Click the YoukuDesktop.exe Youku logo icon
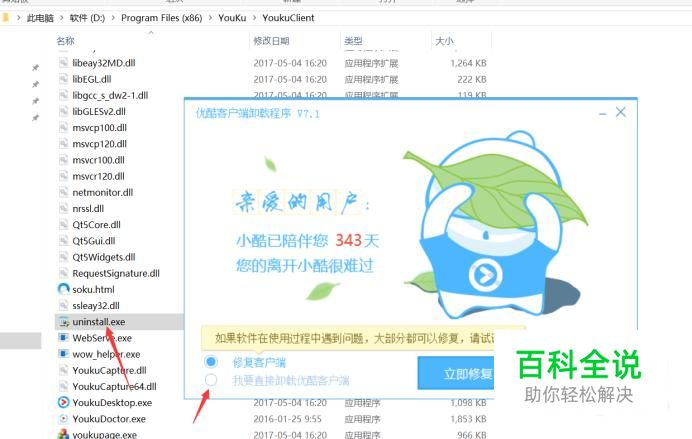Image resolution: width=692 pixels, height=439 pixels. click(64, 402)
